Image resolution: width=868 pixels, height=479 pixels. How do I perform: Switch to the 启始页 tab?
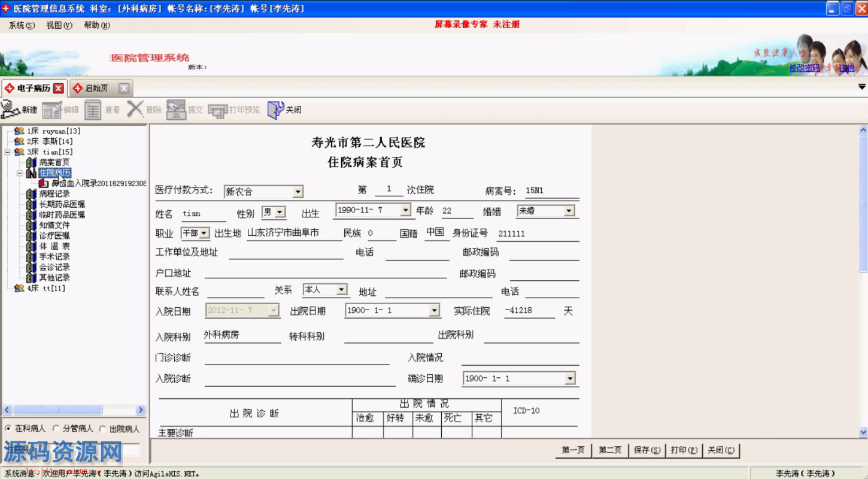click(96, 89)
